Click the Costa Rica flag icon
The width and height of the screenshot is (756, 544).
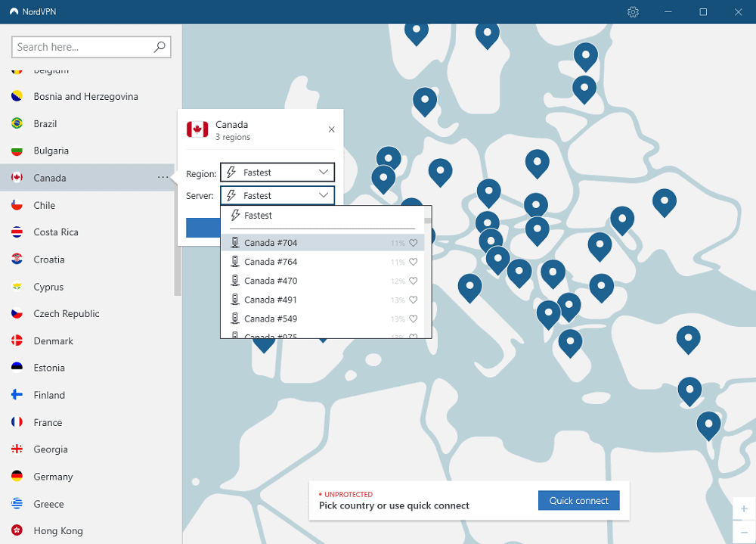(x=17, y=232)
